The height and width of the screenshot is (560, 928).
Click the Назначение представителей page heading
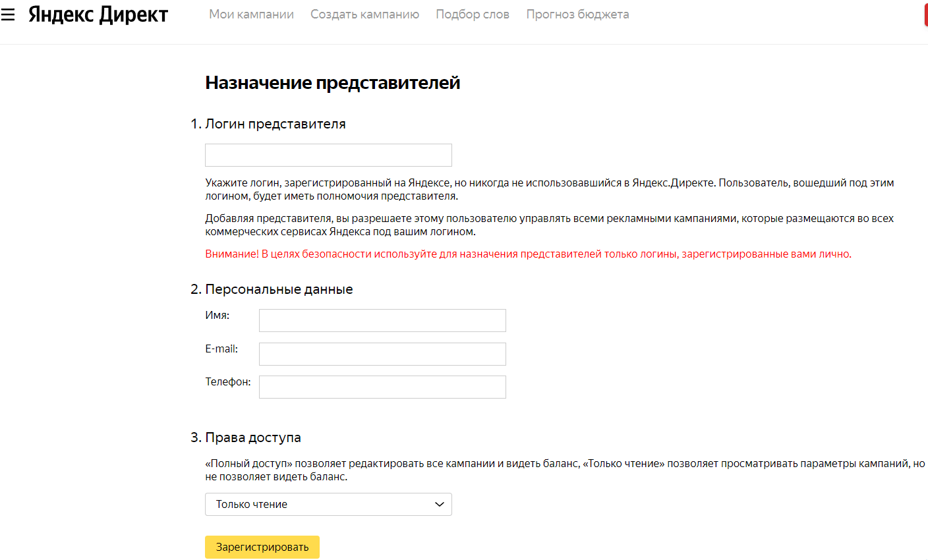tap(332, 83)
